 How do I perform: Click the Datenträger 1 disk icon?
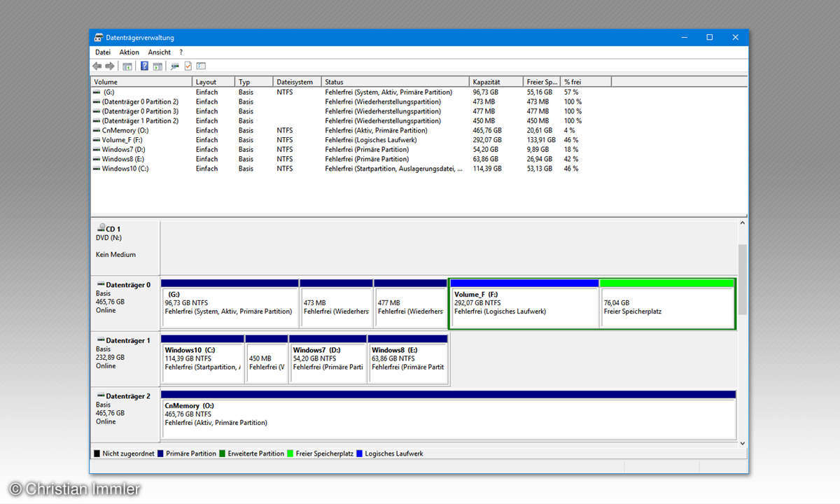100,340
